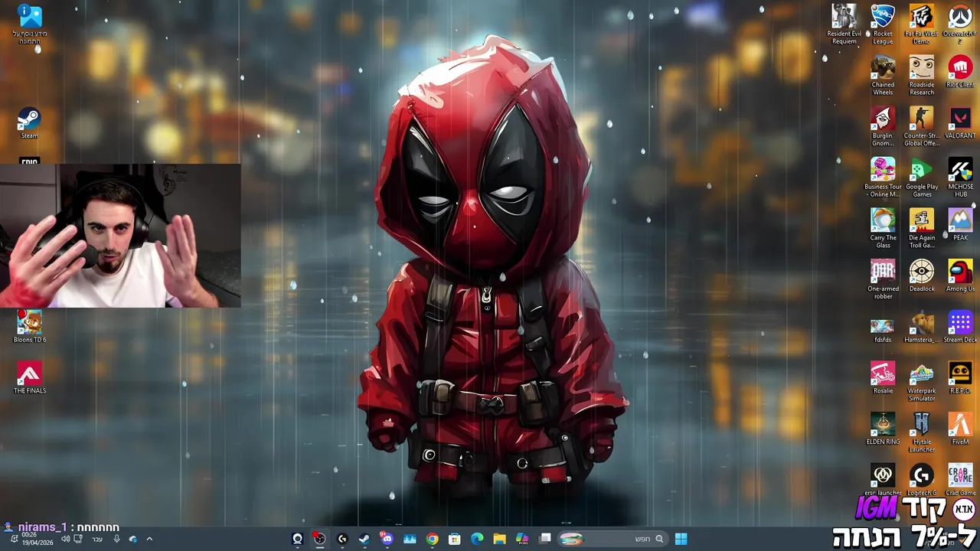Screen dimensions: 980x551
Task: Open the clock showing 19/04/2026
Action: (38, 539)
